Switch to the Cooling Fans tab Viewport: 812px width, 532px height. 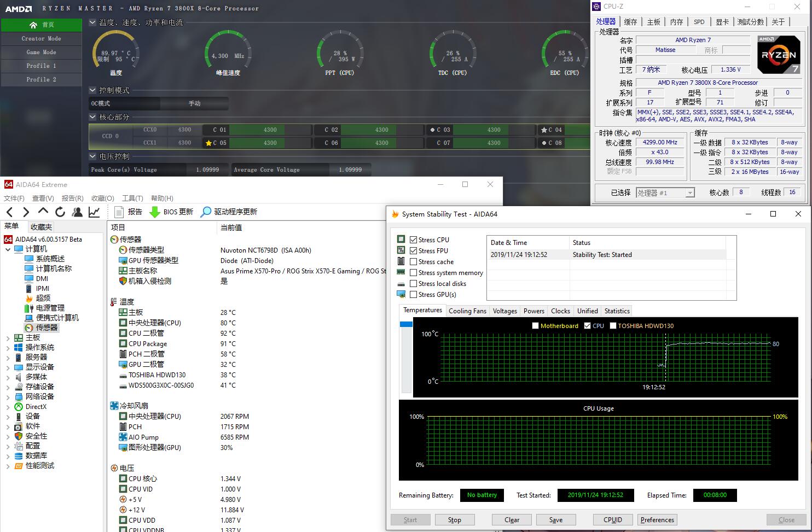coord(467,311)
